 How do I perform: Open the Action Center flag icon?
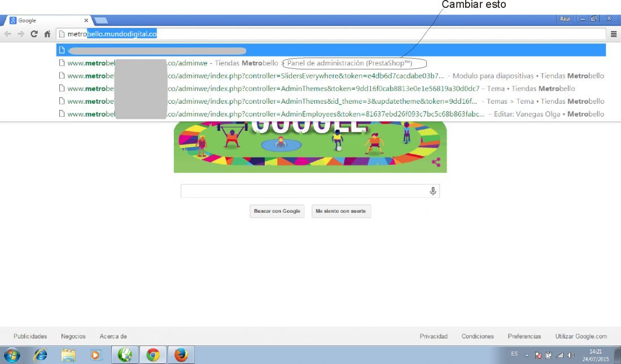[x=538, y=356]
